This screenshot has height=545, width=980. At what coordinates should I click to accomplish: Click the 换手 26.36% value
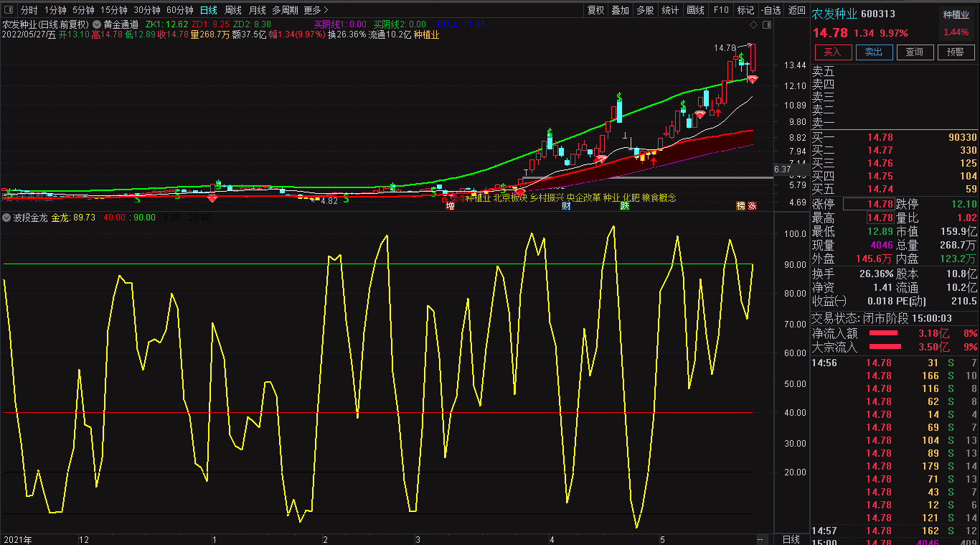point(876,274)
